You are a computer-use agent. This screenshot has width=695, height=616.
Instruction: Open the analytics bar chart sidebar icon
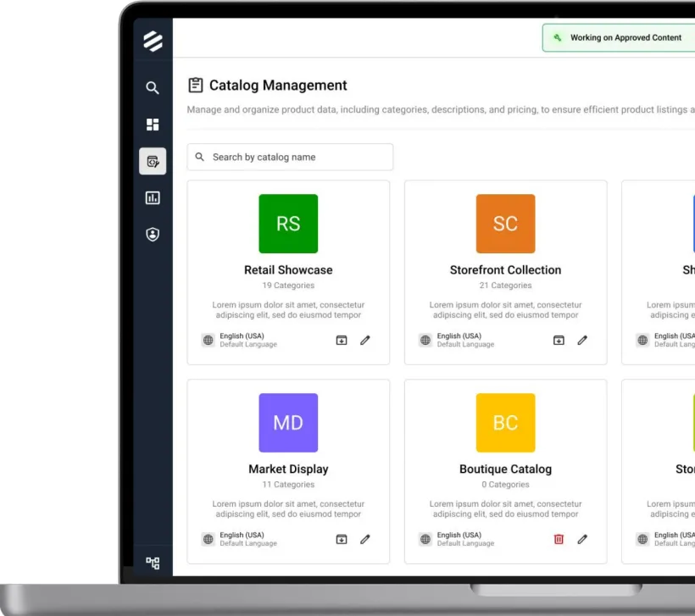153,197
